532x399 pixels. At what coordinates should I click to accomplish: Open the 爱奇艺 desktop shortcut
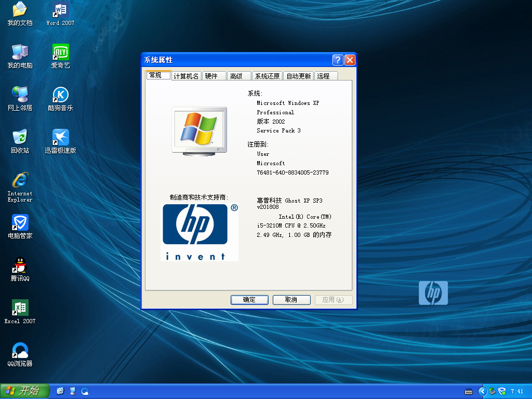click(60, 56)
